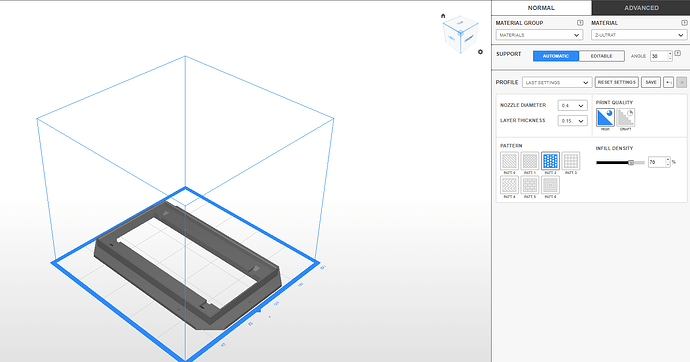The width and height of the screenshot is (690, 362).
Task: Decrease the support angle with down stepper
Action: pyautogui.click(x=670, y=59)
